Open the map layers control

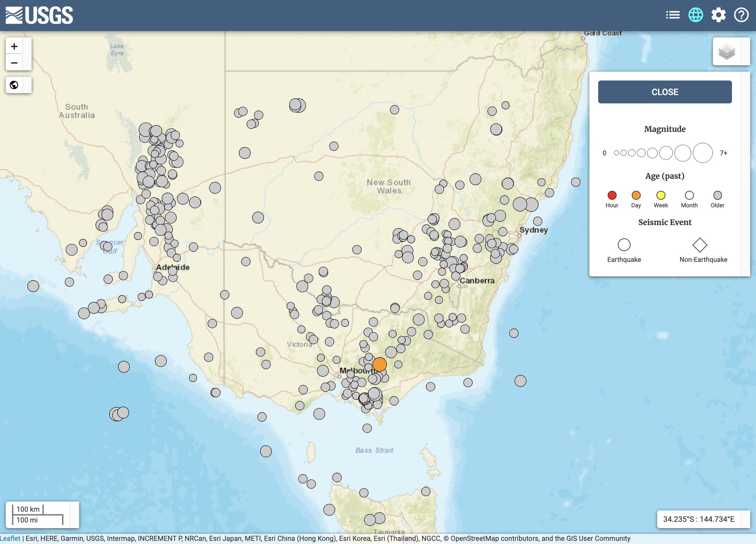tap(726, 52)
